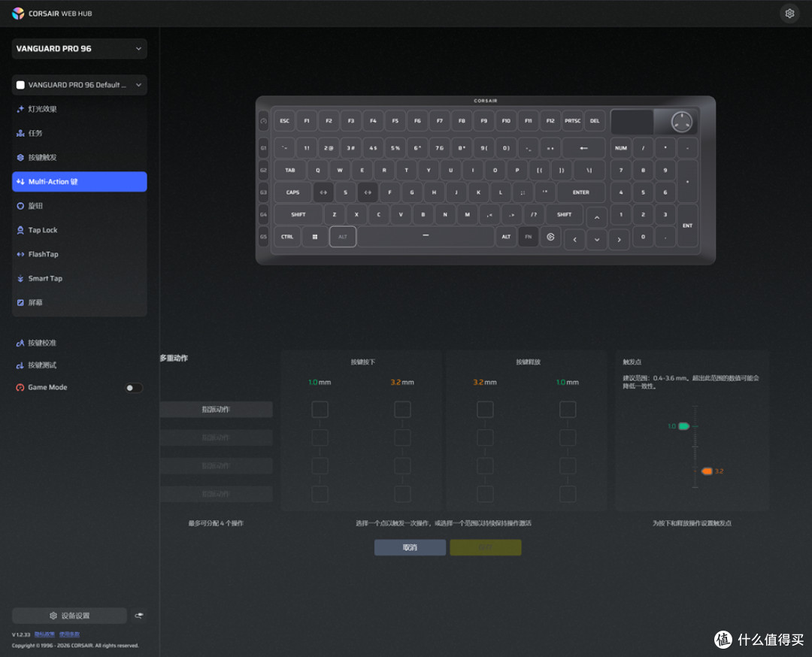Select the spacebar on the keyboard
The image size is (812, 657).
[426, 237]
